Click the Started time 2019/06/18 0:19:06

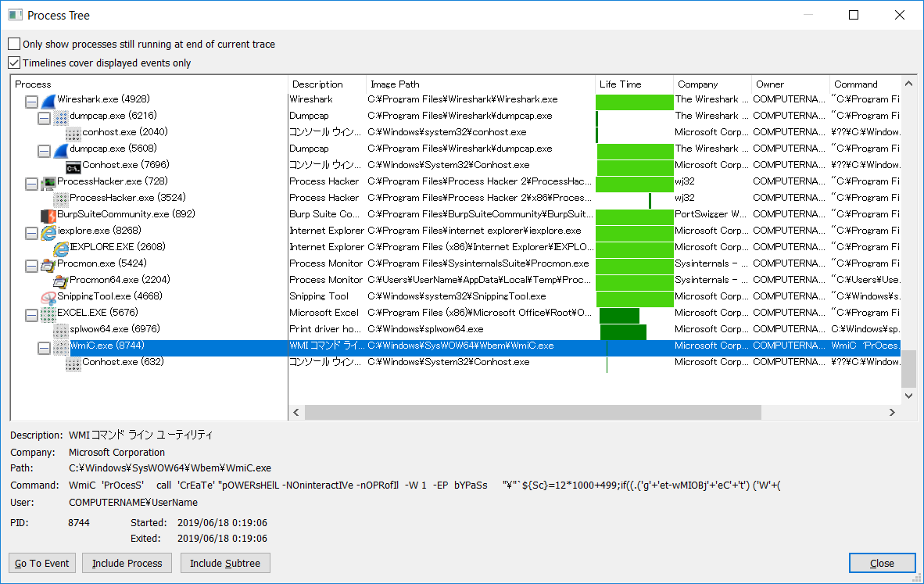tap(222, 523)
